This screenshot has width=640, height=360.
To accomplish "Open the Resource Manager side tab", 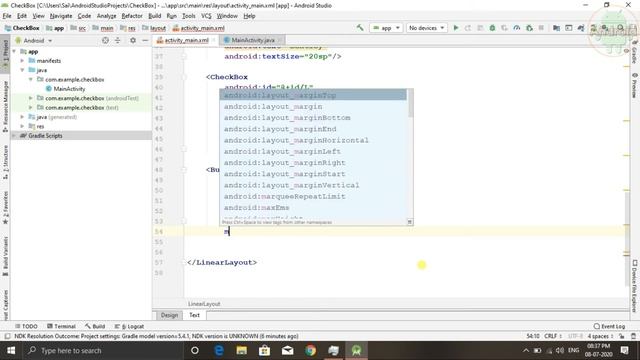I will coord(5,106).
